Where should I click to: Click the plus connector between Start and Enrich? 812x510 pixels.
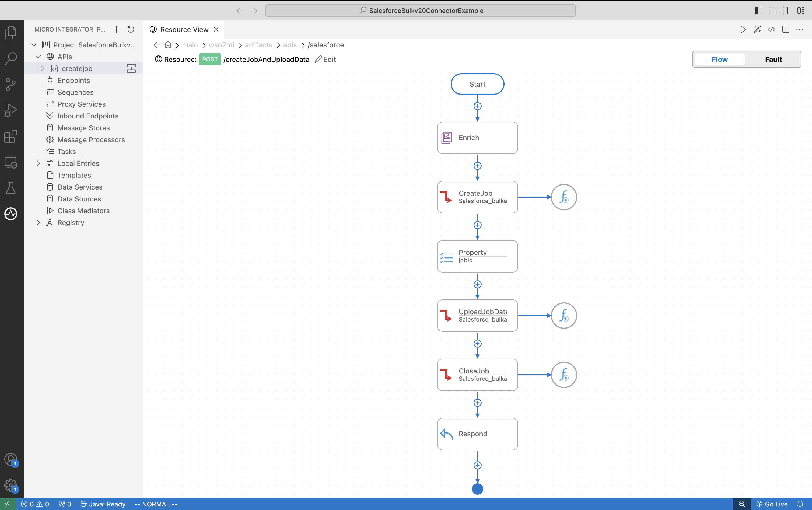(478, 106)
